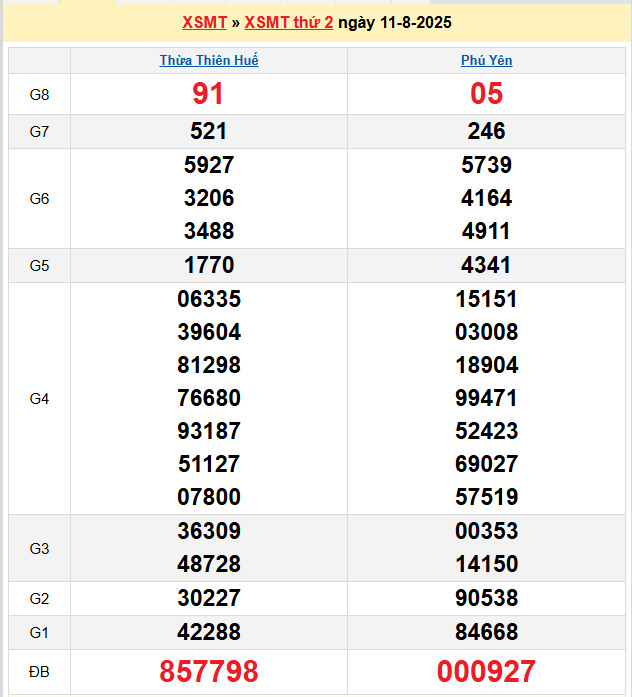Select the G3 number 36309
This screenshot has height=697, width=632.
[209, 531]
